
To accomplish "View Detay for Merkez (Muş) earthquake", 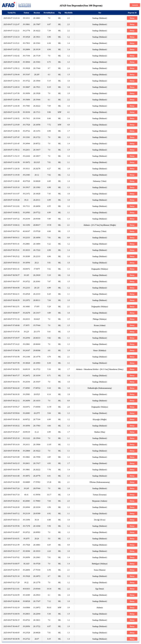I will (x=132, y=432).
